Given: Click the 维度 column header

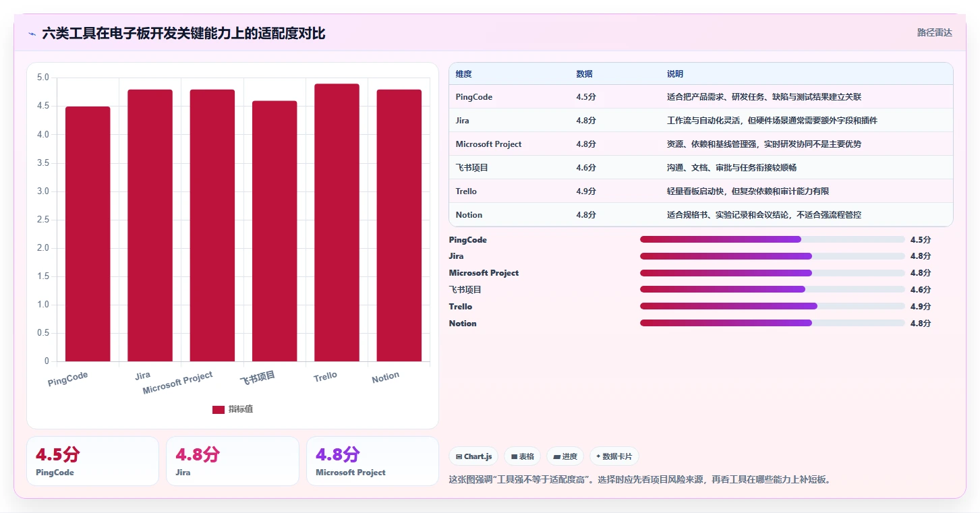Looking at the screenshot, I should [463, 74].
